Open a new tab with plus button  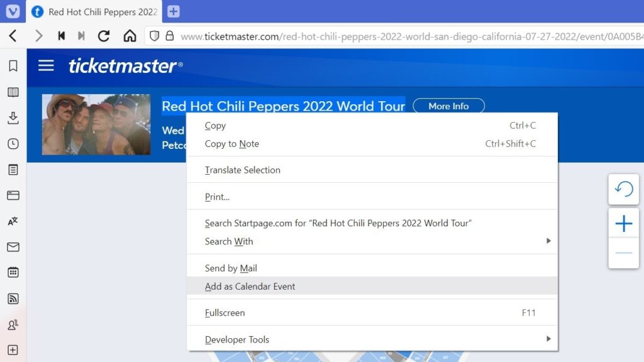174,11
